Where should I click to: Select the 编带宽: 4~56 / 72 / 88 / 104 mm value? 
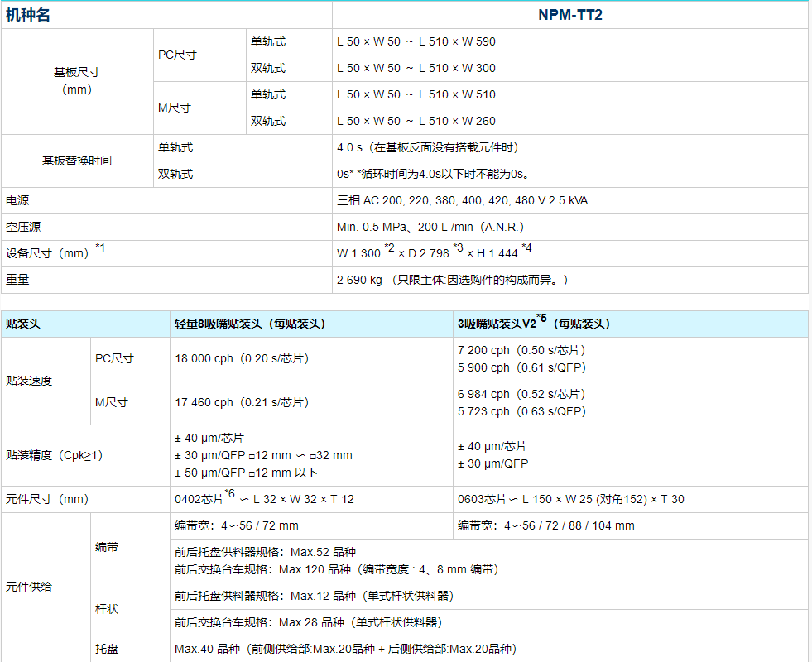click(x=545, y=525)
